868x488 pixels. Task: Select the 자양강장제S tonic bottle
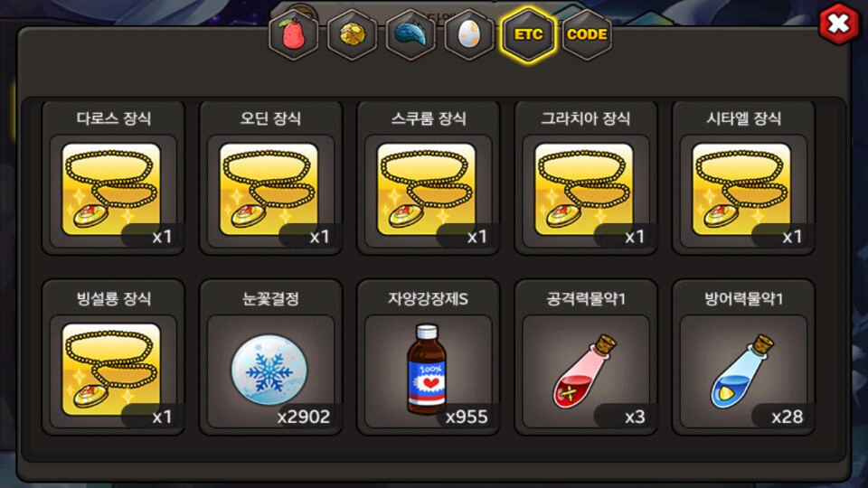click(x=427, y=370)
